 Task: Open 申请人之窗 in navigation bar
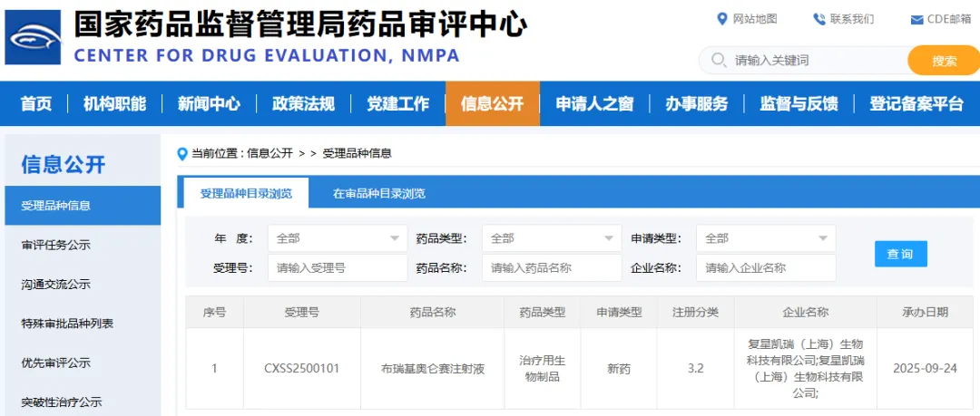pyautogui.click(x=594, y=103)
